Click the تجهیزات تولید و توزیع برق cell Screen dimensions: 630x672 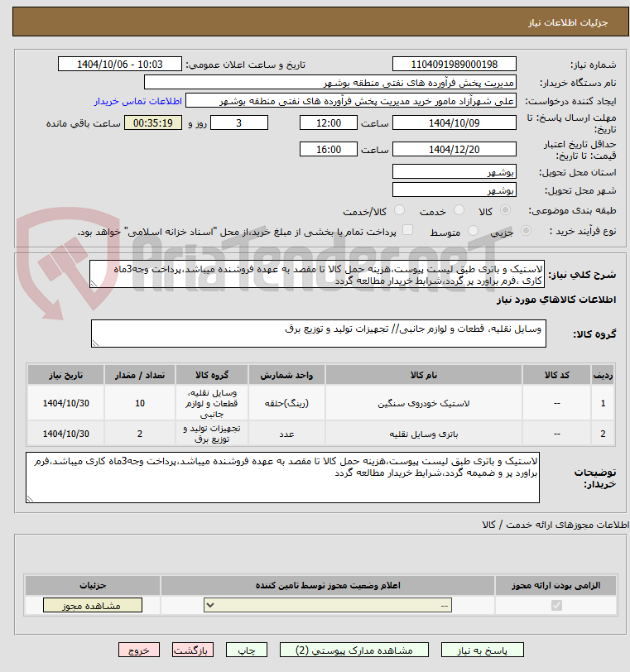coord(212,434)
